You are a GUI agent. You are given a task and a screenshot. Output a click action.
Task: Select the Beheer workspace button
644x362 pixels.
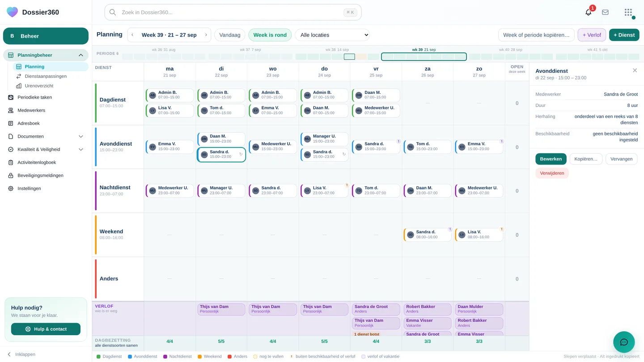click(46, 36)
